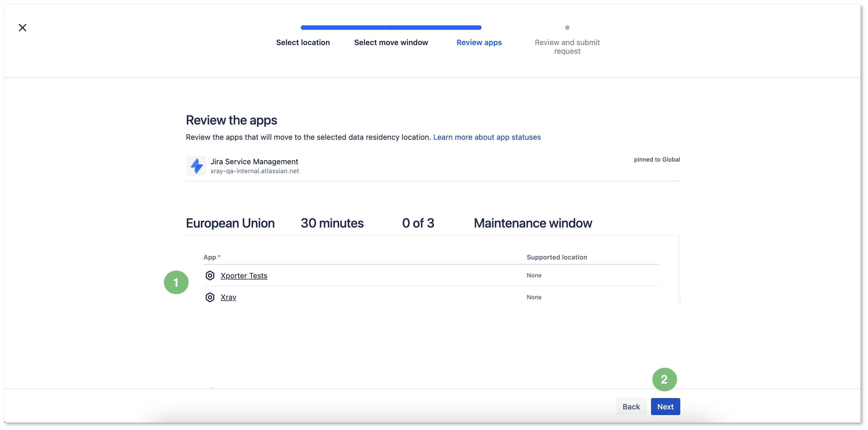Go to Select location step
The width and height of the screenshot is (868, 430).
[303, 42]
